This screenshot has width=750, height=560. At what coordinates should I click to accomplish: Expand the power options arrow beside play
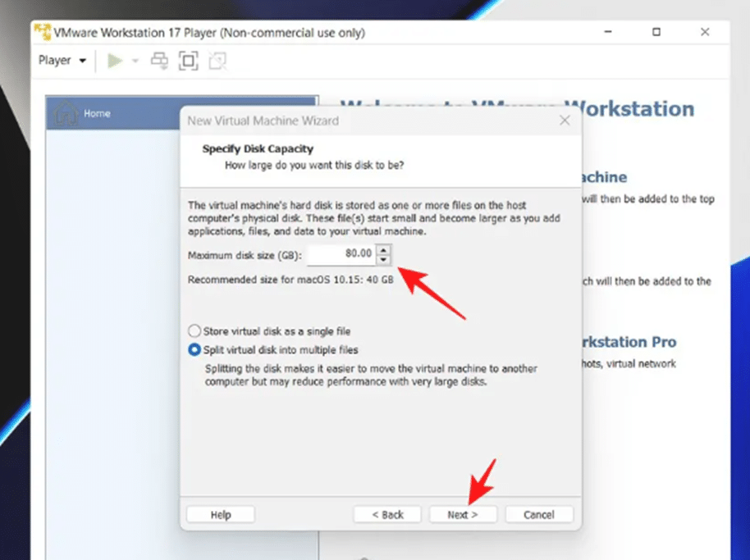135,61
